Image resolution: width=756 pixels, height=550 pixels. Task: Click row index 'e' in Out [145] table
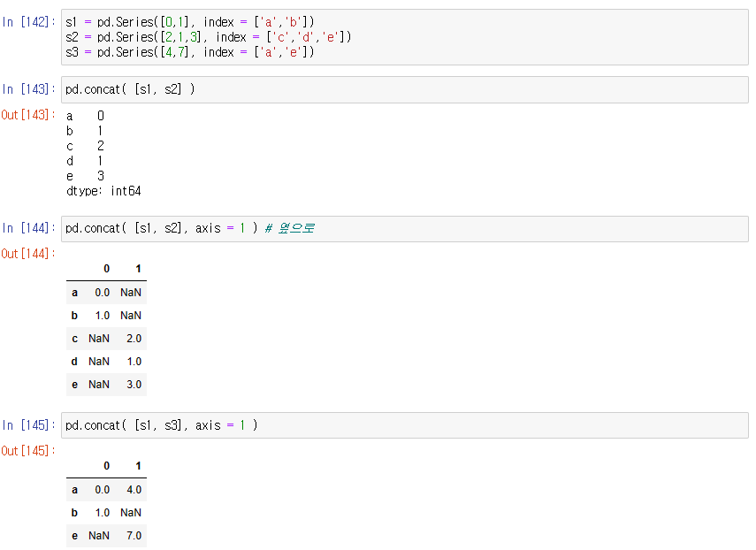[74, 536]
